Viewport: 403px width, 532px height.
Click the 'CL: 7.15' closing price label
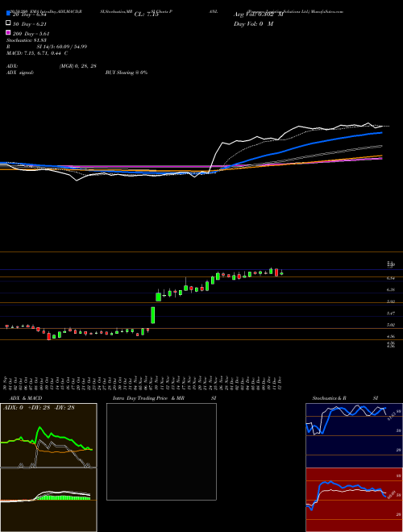click(147, 15)
